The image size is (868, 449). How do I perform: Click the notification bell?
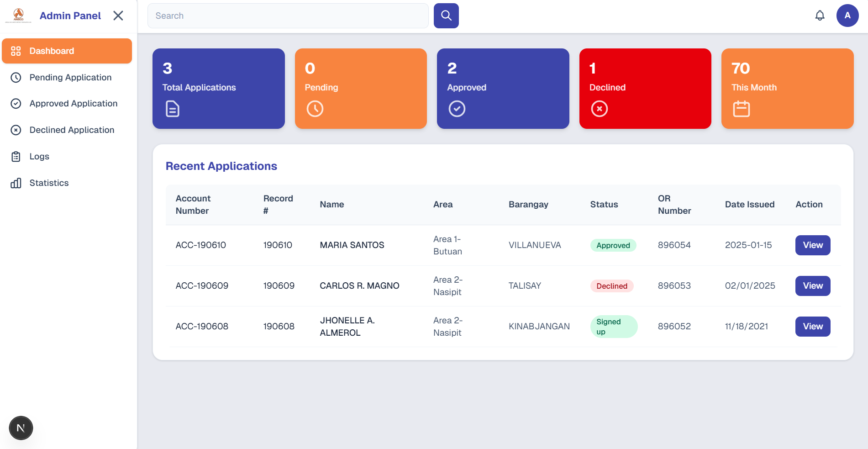820,16
